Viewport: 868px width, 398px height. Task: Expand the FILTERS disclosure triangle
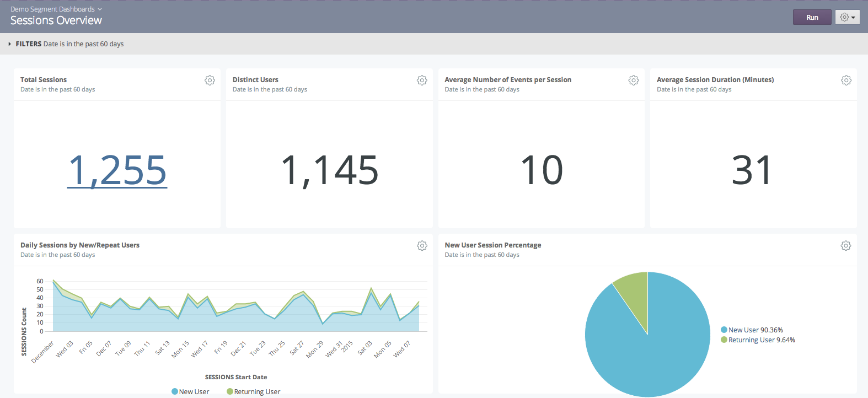9,44
